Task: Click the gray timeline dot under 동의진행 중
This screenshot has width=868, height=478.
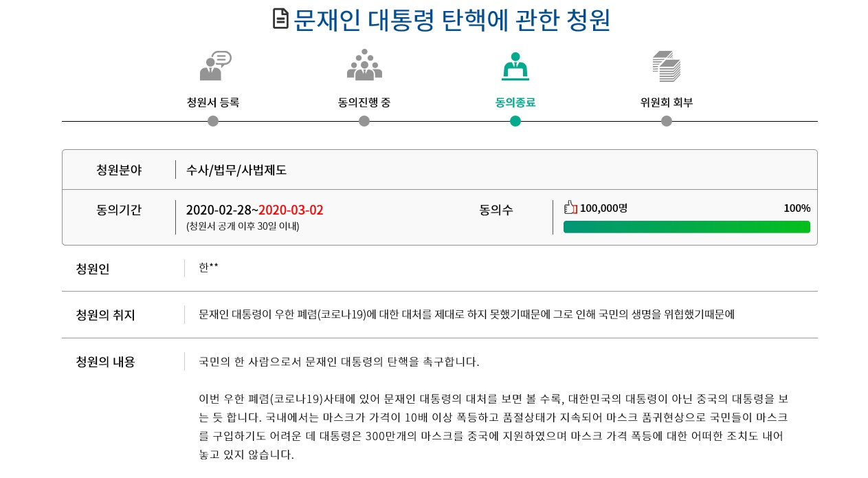Action: 364,121
